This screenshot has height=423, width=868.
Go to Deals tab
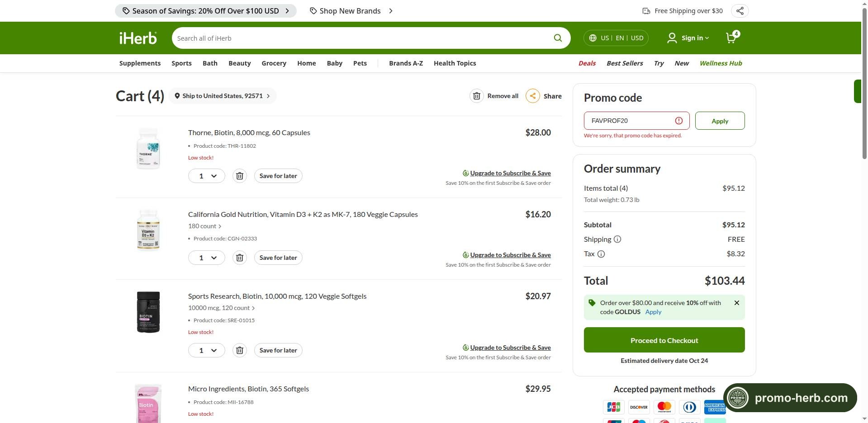click(x=587, y=63)
